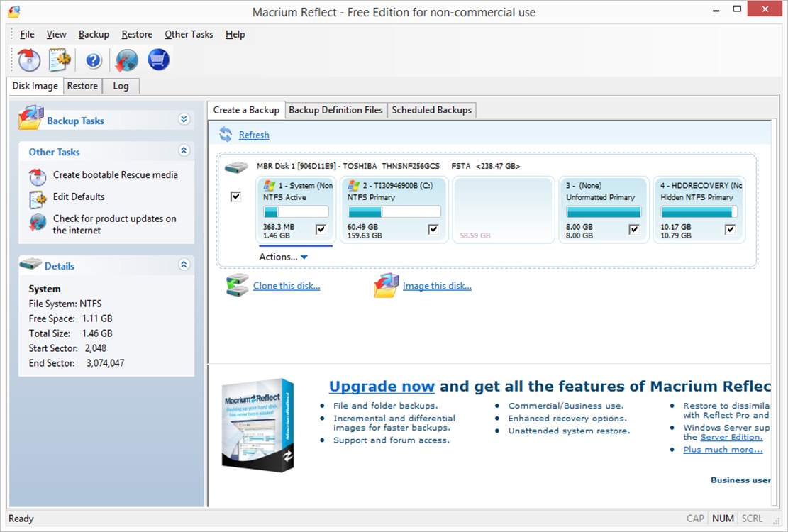Click the globe icon beside Check for product updates
Screen dimensions: 788x532
[x=38, y=221]
